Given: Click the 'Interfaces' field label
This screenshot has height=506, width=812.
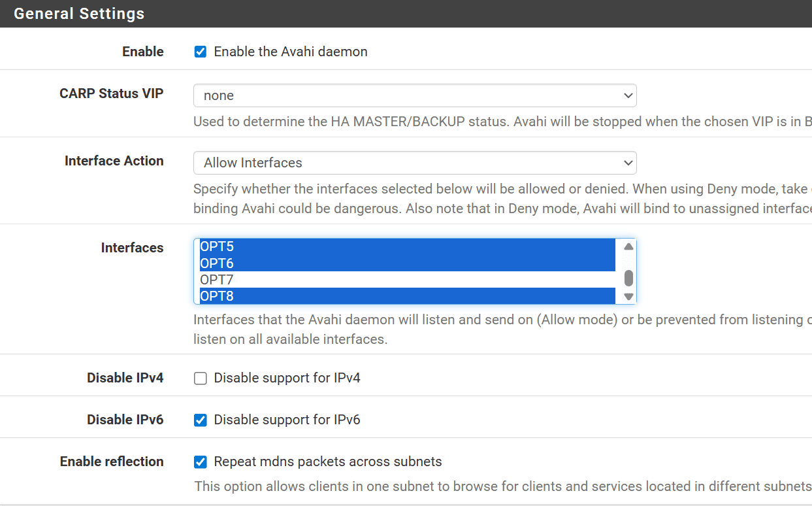Looking at the screenshot, I should [132, 248].
